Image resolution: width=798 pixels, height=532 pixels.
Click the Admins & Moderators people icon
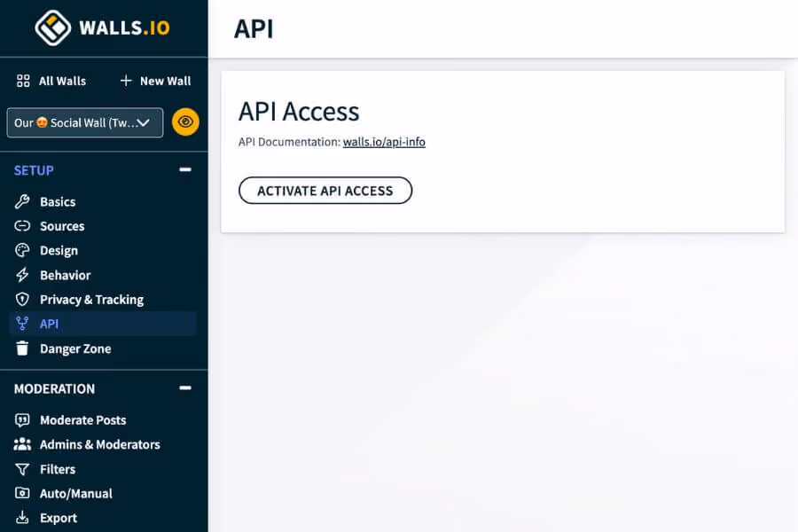(x=22, y=444)
